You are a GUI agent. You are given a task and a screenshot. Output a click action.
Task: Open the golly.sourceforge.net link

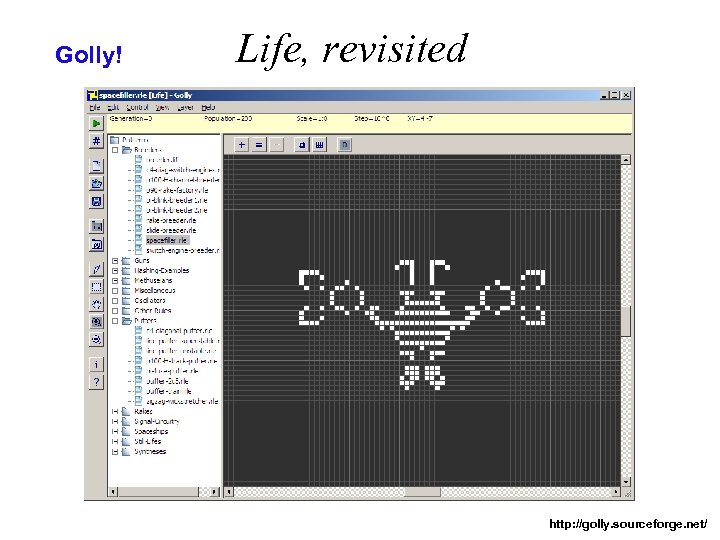628,524
